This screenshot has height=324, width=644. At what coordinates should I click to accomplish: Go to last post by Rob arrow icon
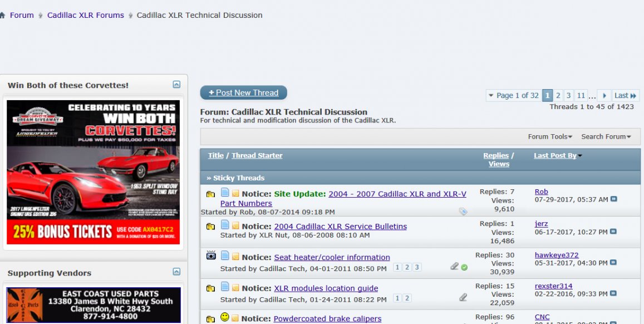tap(613, 199)
